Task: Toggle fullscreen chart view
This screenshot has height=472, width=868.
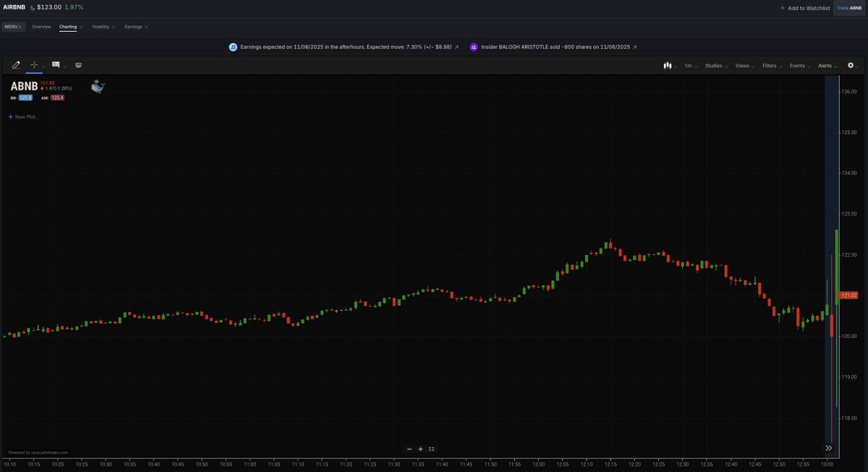Action: (x=431, y=449)
